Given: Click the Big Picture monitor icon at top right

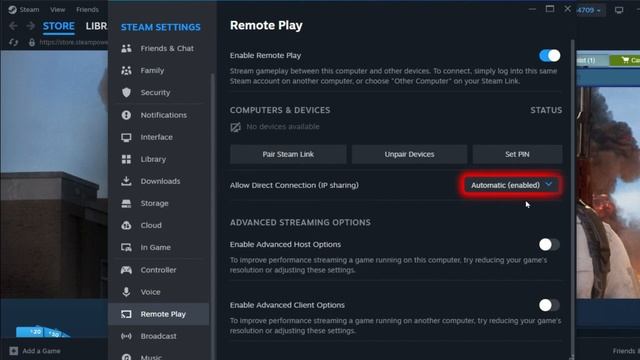Looking at the screenshot, I should coord(619,10).
